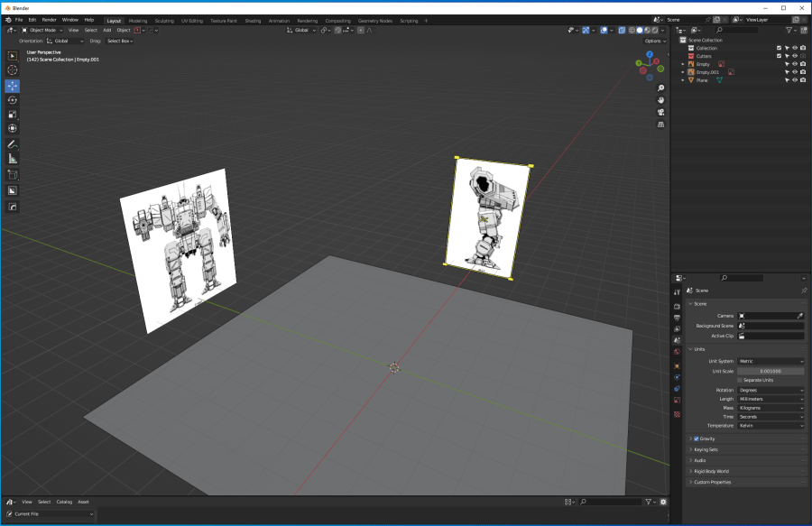Viewport: 812px width, 526px height.
Task: Disable rendering for the Plane object
Action: click(x=803, y=80)
